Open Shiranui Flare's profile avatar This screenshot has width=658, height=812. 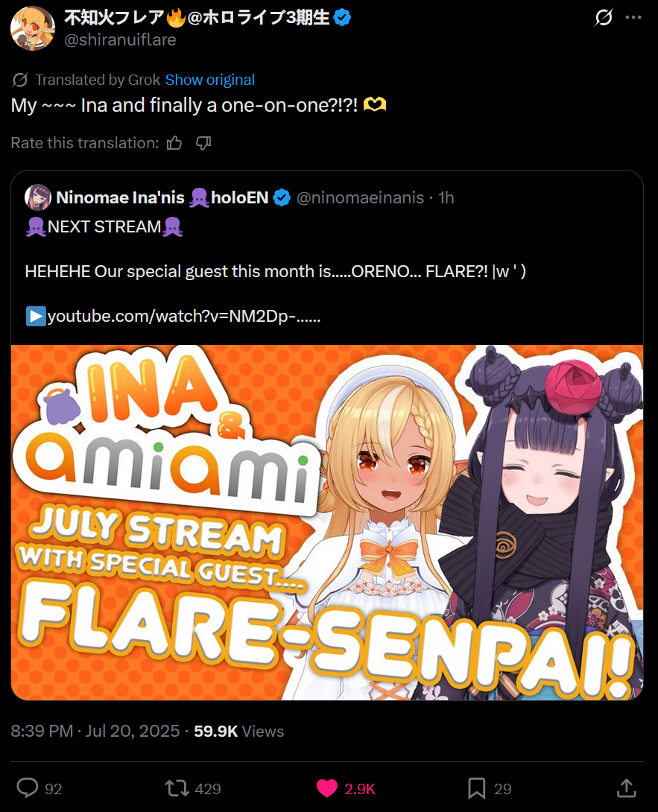(x=33, y=28)
